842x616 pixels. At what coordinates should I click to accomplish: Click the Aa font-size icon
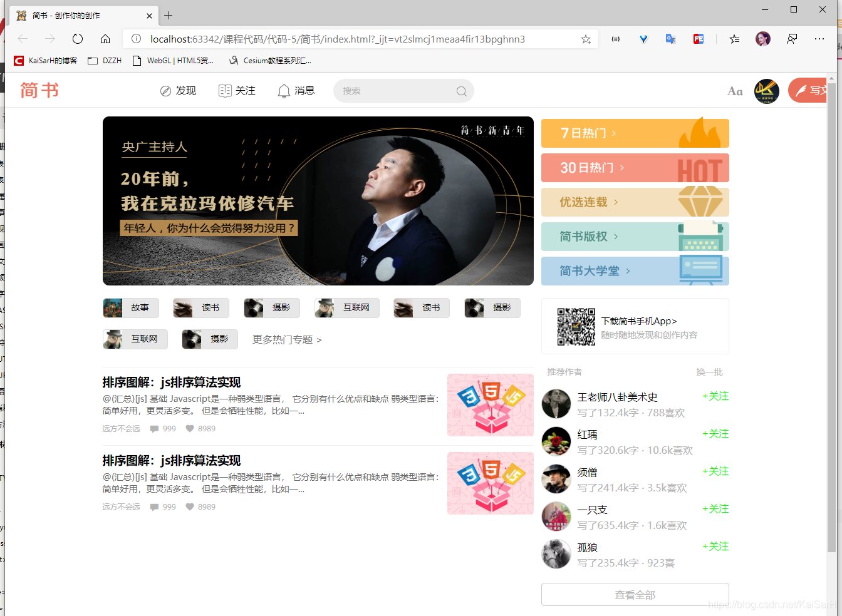pos(734,91)
